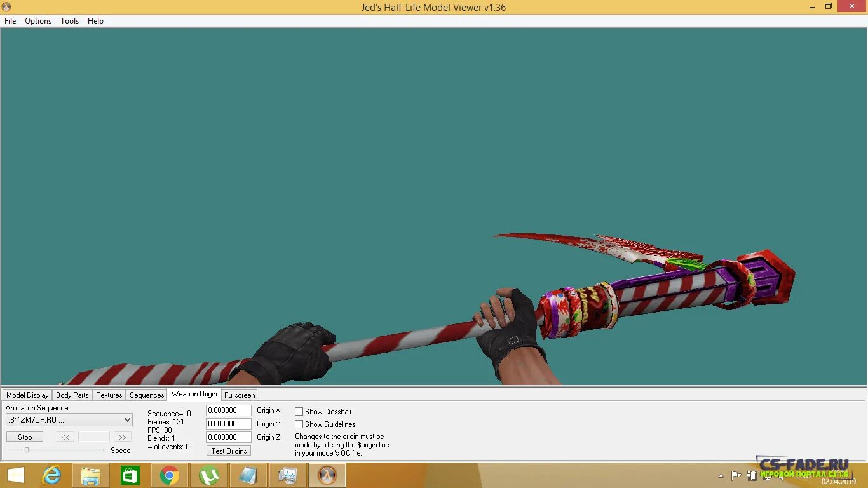Click the Test Origins button
The height and width of the screenshot is (488, 868).
click(x=229, y=451)
